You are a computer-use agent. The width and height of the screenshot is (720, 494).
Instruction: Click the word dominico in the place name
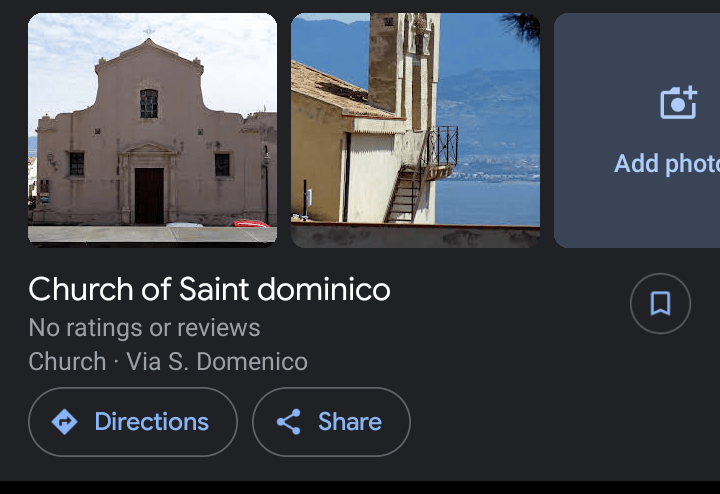click(x=323, y=289)
